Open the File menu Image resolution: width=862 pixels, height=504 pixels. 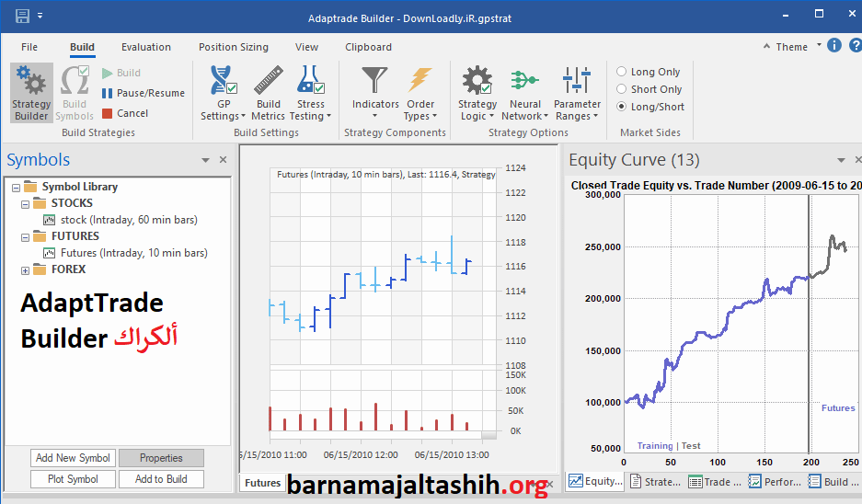click(x=29, y=47)
